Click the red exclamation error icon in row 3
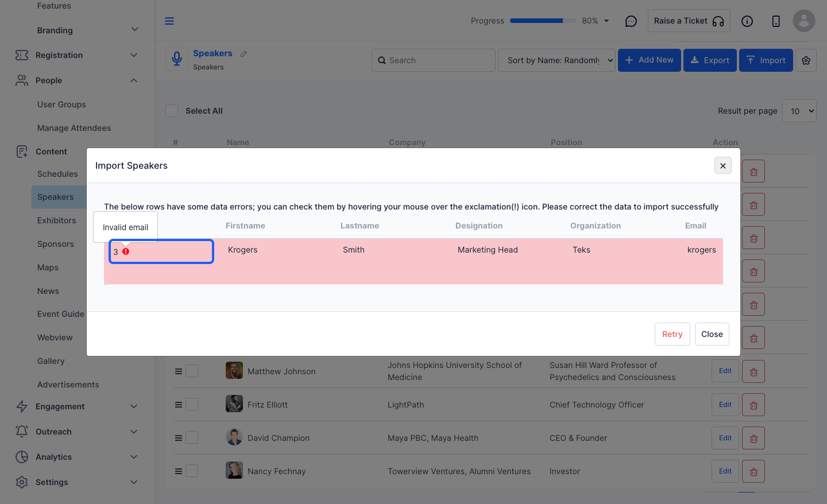The height and width of the screenshot is (504, 827). [x=126, y=251]
